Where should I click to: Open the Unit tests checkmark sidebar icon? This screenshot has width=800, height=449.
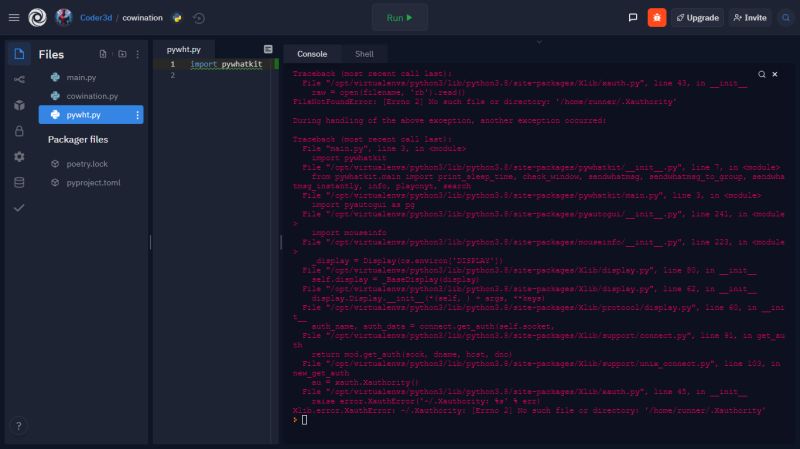point(19,208)
